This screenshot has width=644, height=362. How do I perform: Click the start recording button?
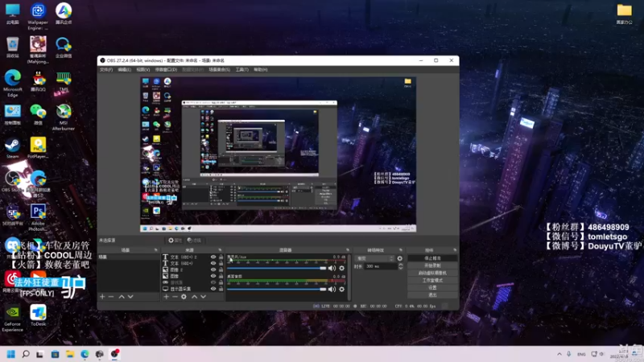(432, 265)
